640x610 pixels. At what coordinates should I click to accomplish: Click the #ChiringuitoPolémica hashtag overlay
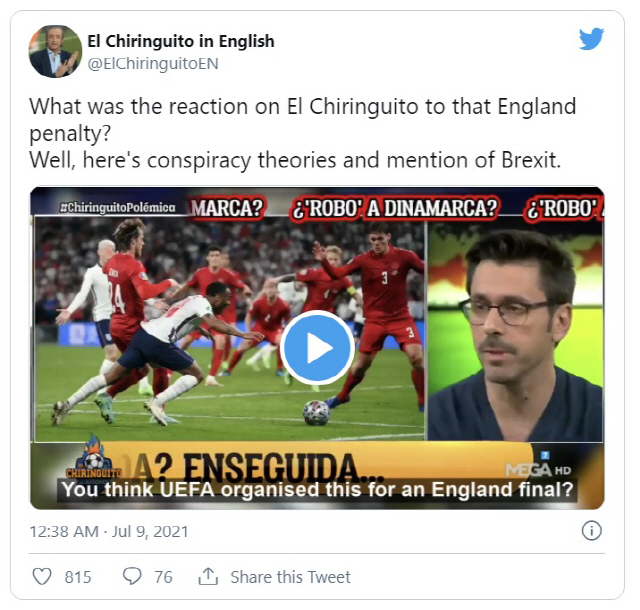[x=118, y=207]
